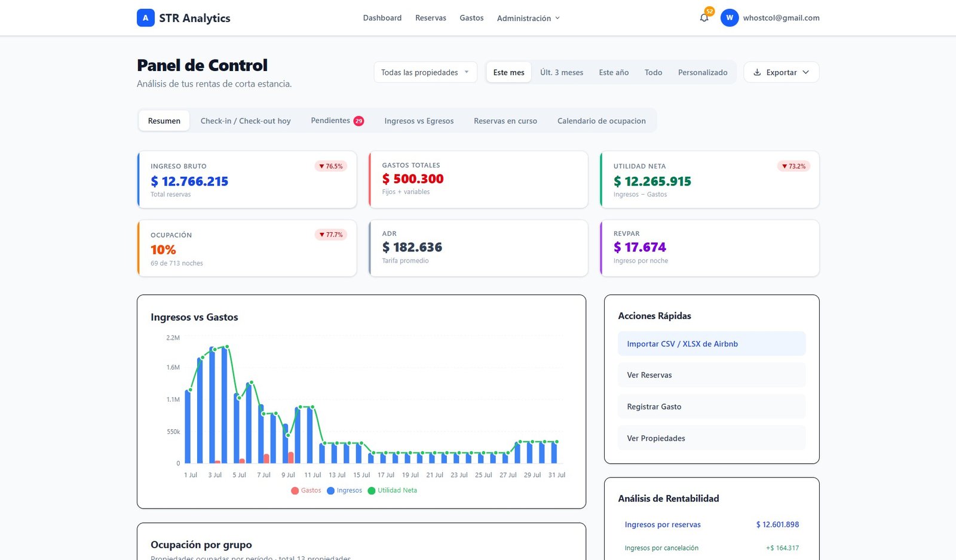Image resolution: width=956 pixels, height=560 pixels.
Task: Click the 73.2% decrease badge on Utilidad Neta
Action: tap(793, 166)
